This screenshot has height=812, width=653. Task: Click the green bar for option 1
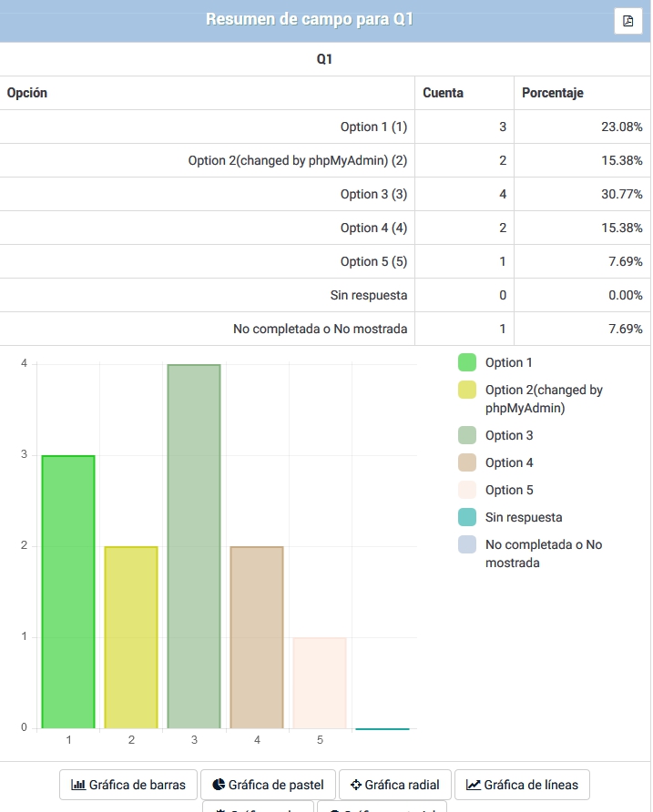click(68, 592)
